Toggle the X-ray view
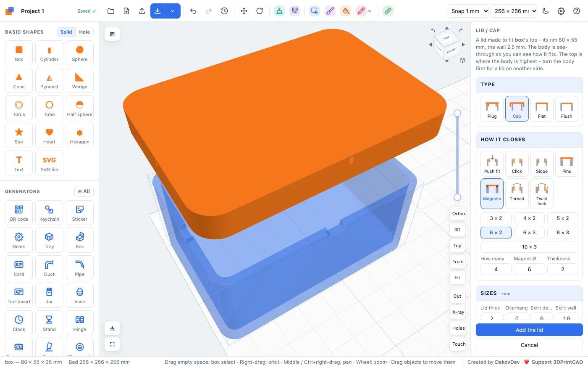 click(x=458, y=312)
